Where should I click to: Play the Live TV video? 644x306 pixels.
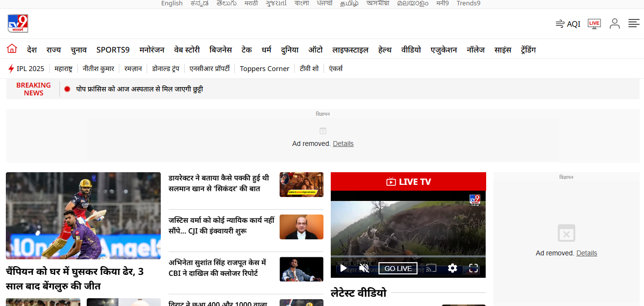[x=343, y=268]
